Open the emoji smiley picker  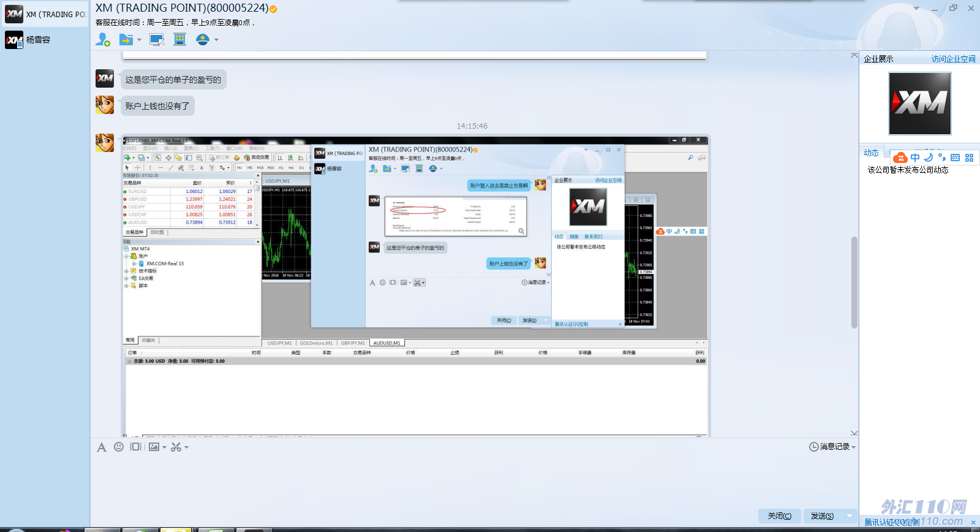tap(119, 447)
